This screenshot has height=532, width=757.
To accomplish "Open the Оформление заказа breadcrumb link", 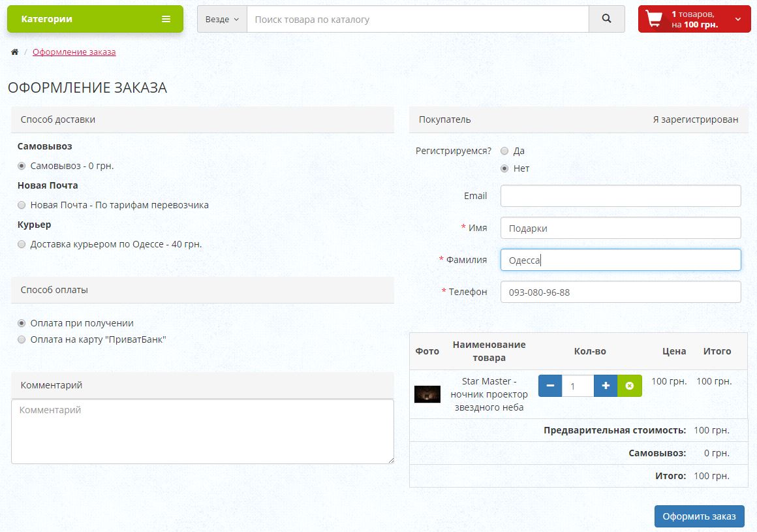I will pyautogui.click(x=74, y=52).
